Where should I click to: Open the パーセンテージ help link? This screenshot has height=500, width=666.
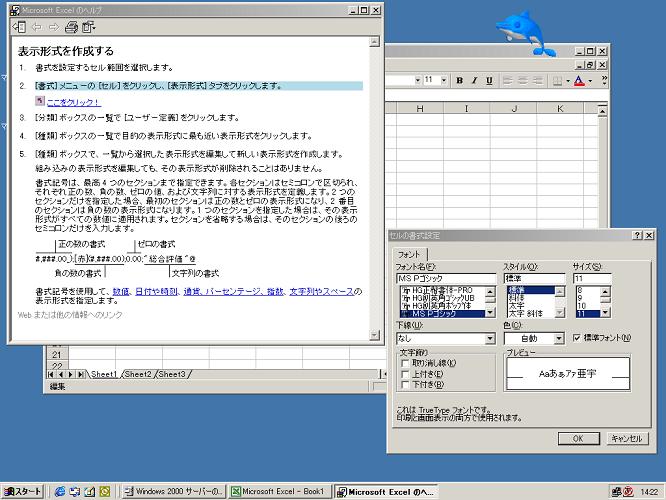pyautogui.click(x=233, y=291)
